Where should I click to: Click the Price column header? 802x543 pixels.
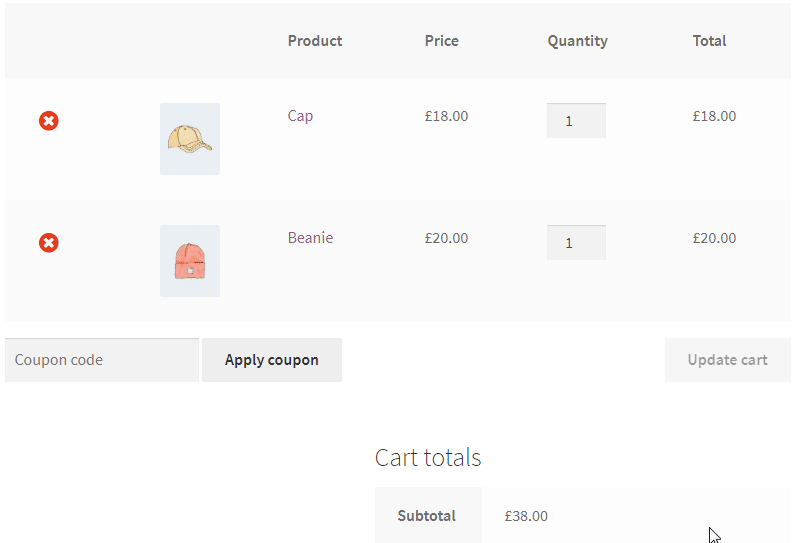coord(441,41)
